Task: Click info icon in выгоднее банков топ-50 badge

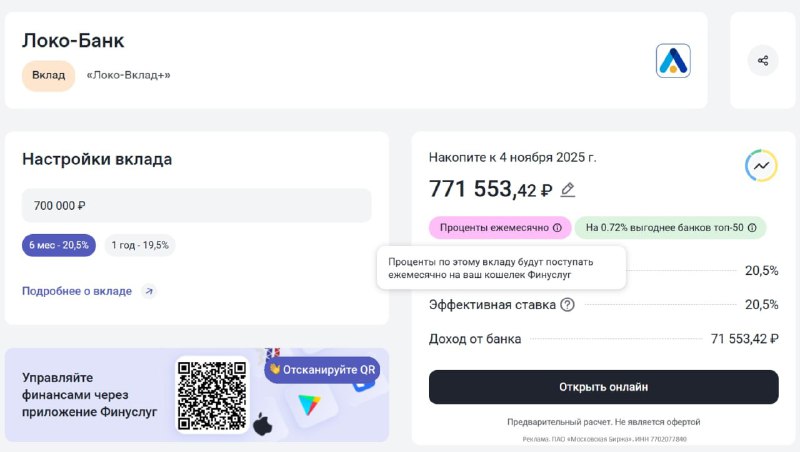Action: tap(752, 228)
